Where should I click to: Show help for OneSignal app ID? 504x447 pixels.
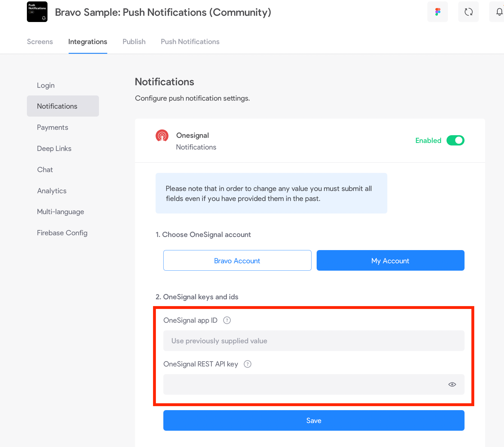(x=227, y=320)
